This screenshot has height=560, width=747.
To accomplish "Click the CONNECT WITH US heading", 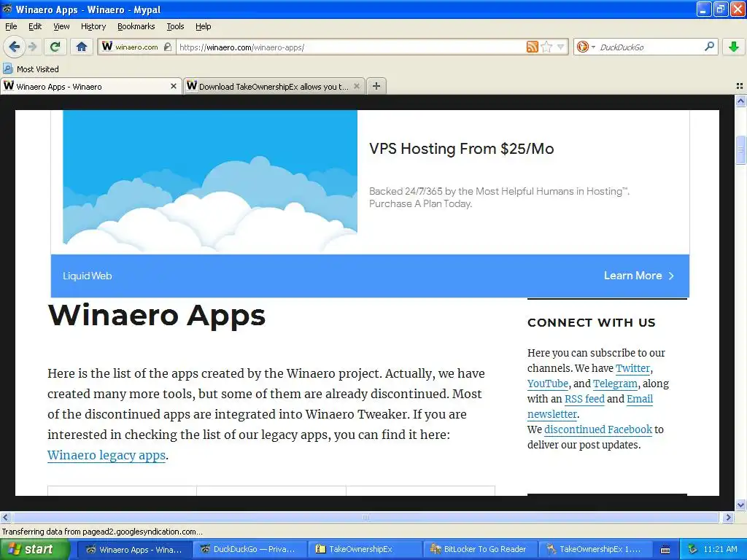I will pyautogui.click(x=591, y=322).
